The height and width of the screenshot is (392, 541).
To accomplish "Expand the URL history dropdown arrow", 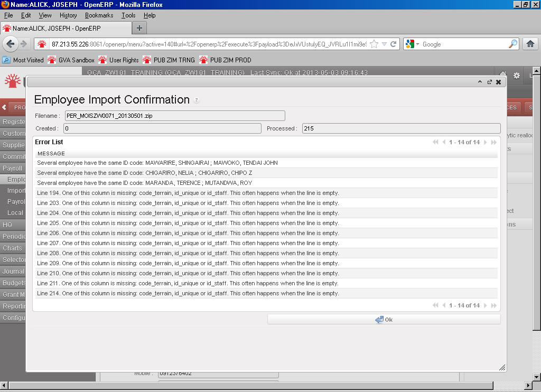I will (384, 44).
